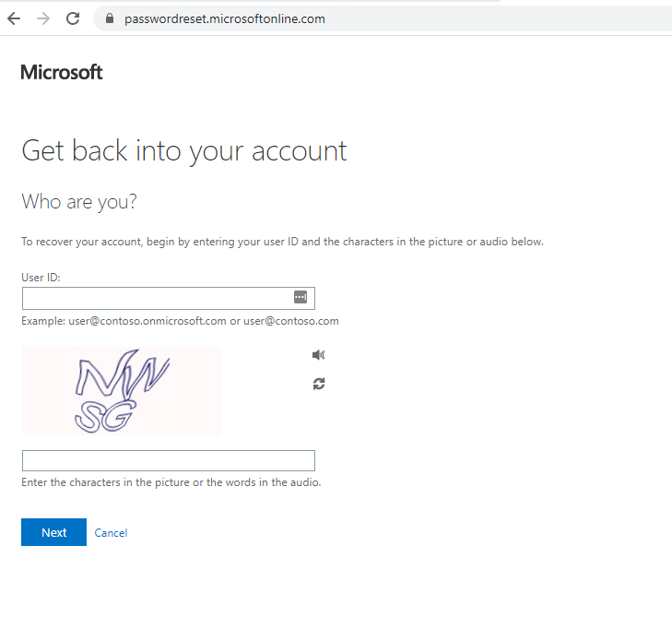672x641 pixels.
Task: Click the 'Who are you?' subheading
Action: pyautogui.click(x=79, y=201)
